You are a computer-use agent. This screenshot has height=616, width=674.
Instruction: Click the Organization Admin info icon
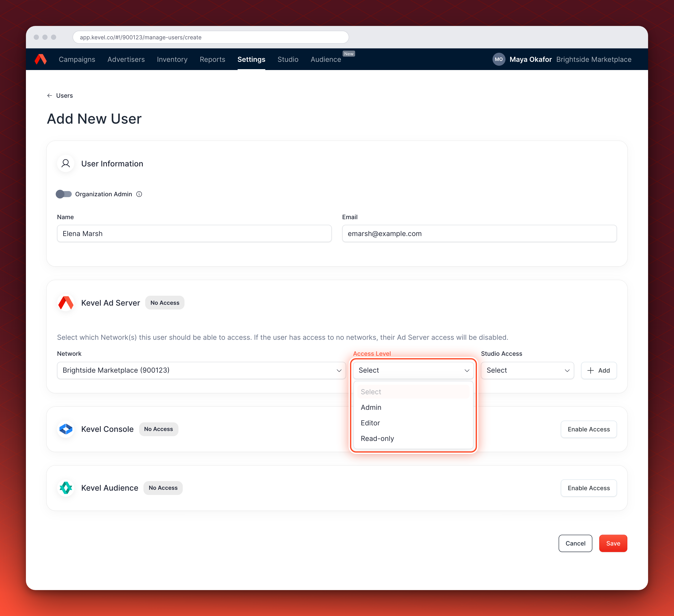click(x=139, y=194)
